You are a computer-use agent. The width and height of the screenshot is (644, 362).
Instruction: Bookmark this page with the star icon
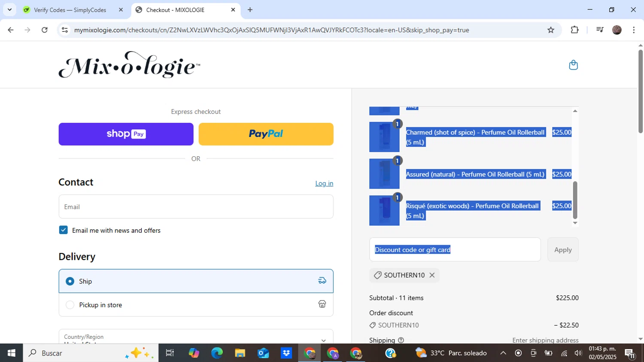tap(551, 30)
